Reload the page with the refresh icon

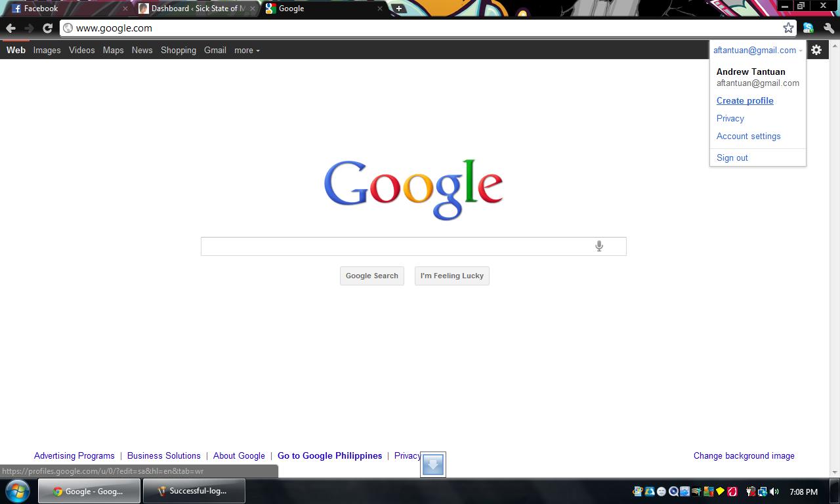tap(47, 28)
